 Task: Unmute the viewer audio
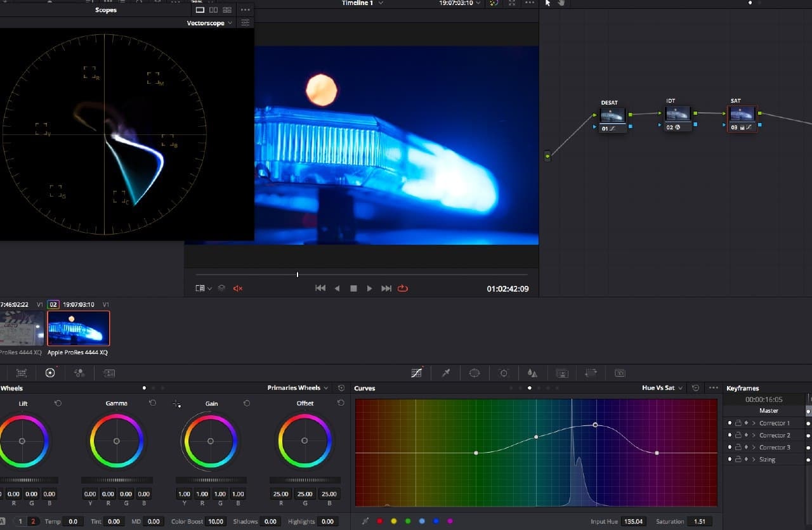(x=238, y=288)
